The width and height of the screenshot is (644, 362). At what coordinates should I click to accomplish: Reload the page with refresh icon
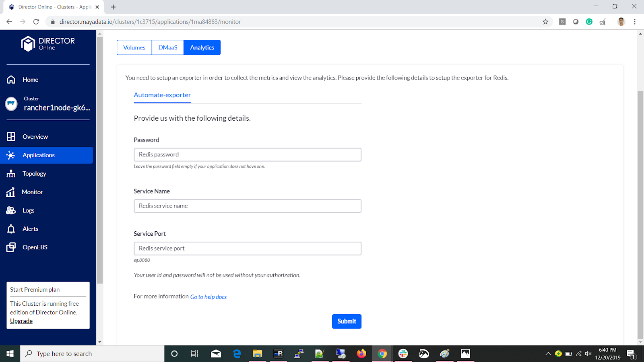[36, 22]
